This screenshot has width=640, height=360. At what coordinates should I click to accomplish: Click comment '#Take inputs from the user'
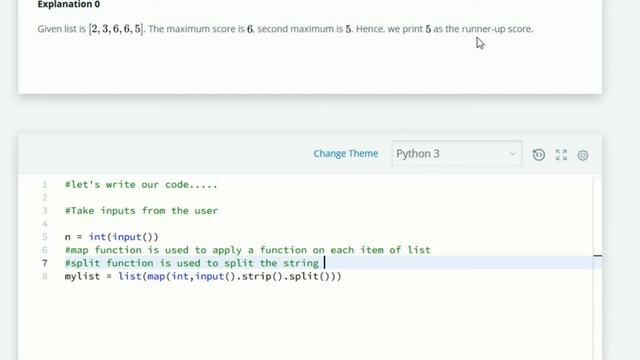click(141, 211)
